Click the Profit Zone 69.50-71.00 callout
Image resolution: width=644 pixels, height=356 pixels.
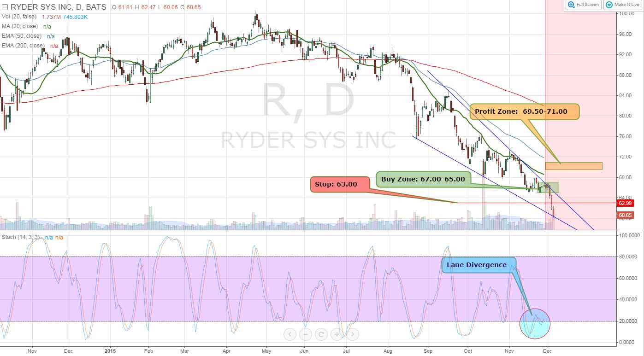[524, 111]
